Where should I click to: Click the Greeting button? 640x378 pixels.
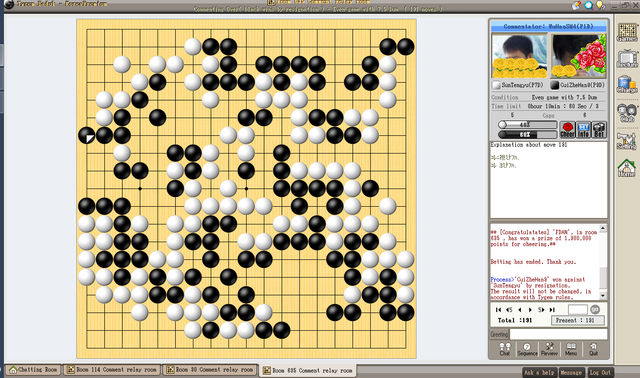pos(499,334)
